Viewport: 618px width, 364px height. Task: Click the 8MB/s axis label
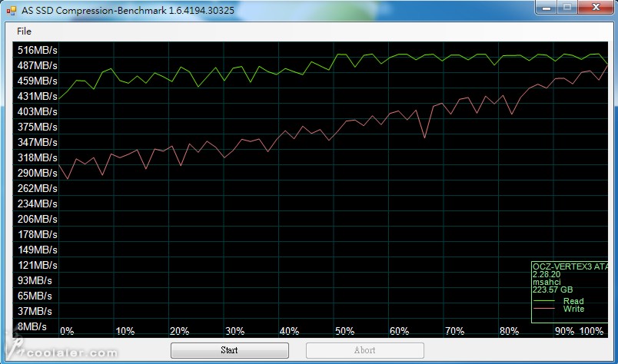32,326
